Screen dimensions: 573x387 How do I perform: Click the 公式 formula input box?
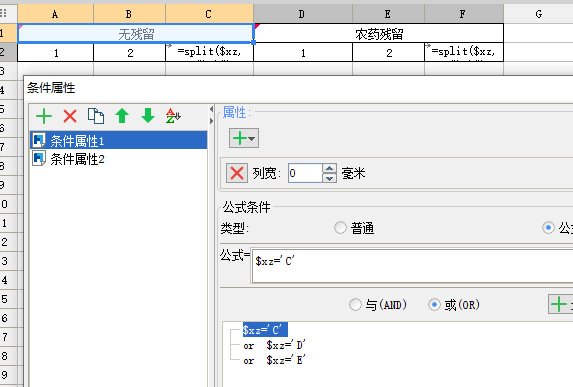point(412,266)
